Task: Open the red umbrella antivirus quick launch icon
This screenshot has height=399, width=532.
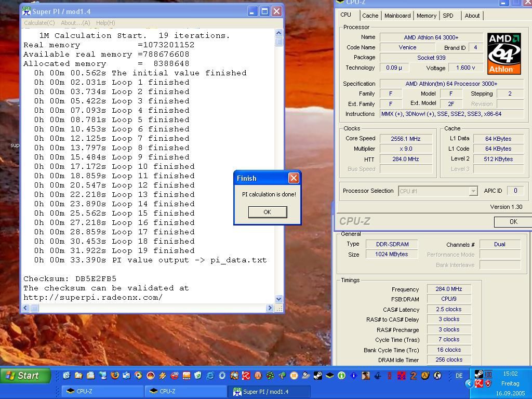Action: [246, 375]
